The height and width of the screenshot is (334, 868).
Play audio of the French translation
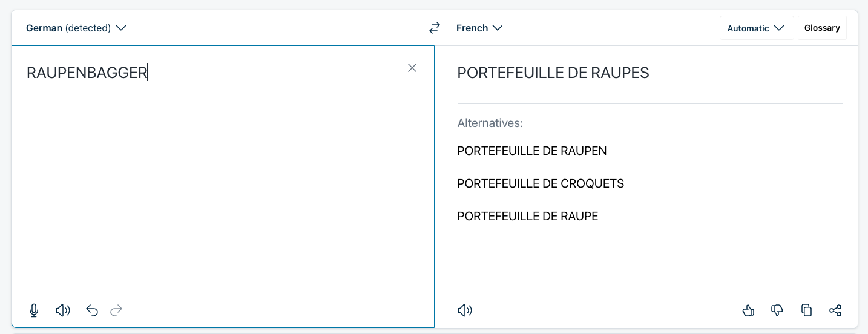(465, 310)
